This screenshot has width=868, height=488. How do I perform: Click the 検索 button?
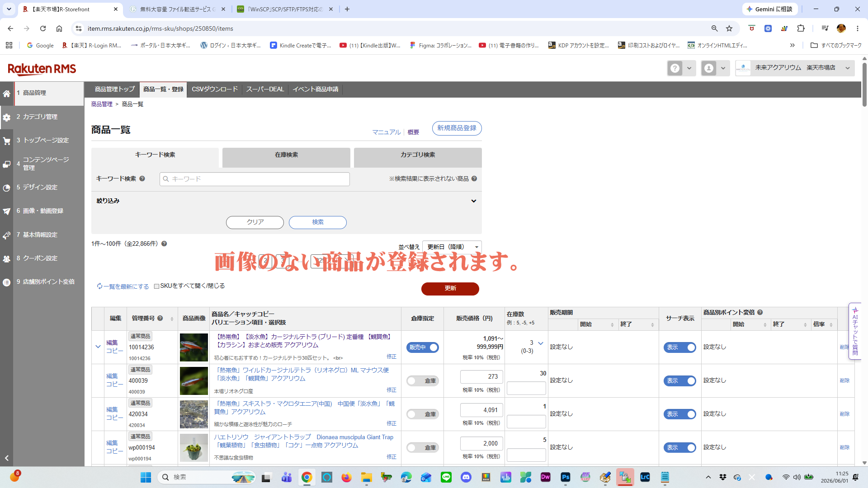pyautogui.click(x=317, y=222)
